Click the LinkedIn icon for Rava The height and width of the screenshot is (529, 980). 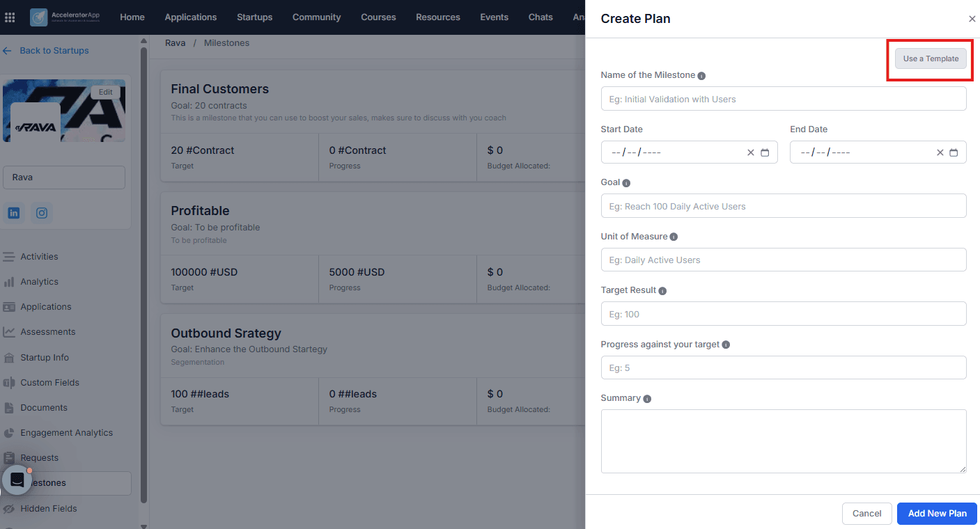(13, 214)
